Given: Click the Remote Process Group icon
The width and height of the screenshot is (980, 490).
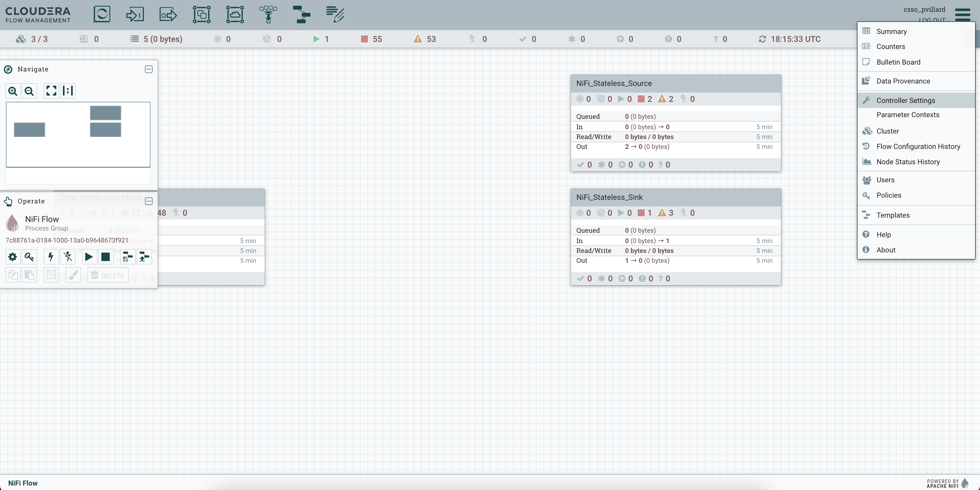Looking at the screenshot, I should click(x=235, y=15).
